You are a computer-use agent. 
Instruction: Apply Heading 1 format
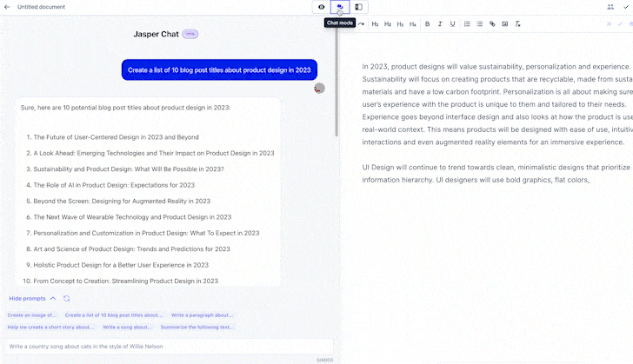tap(375, 24)
